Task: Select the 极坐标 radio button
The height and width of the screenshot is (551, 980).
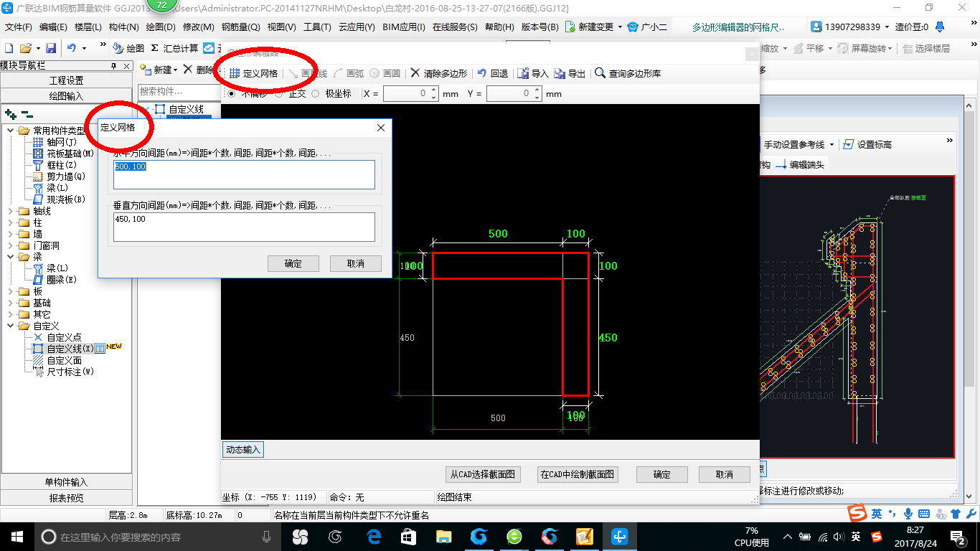Action: (x=316, y=93)
